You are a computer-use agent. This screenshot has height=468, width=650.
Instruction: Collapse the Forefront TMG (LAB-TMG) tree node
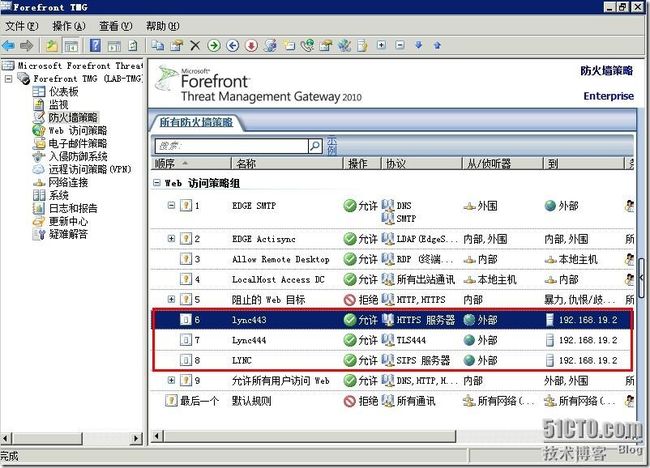point(8,79)
